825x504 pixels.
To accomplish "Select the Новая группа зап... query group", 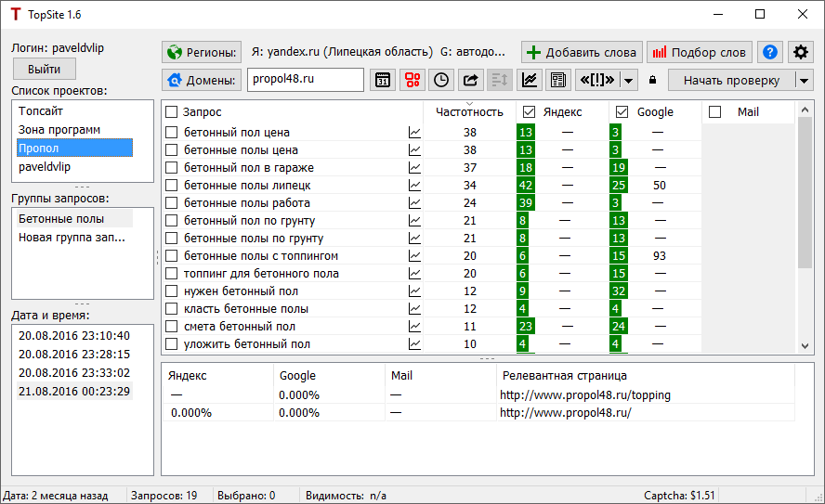I will tap(74, 238).
